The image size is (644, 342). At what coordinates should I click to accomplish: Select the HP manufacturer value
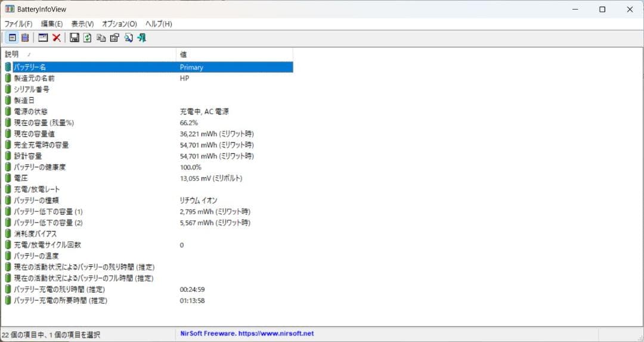click(x=184, y=78)
